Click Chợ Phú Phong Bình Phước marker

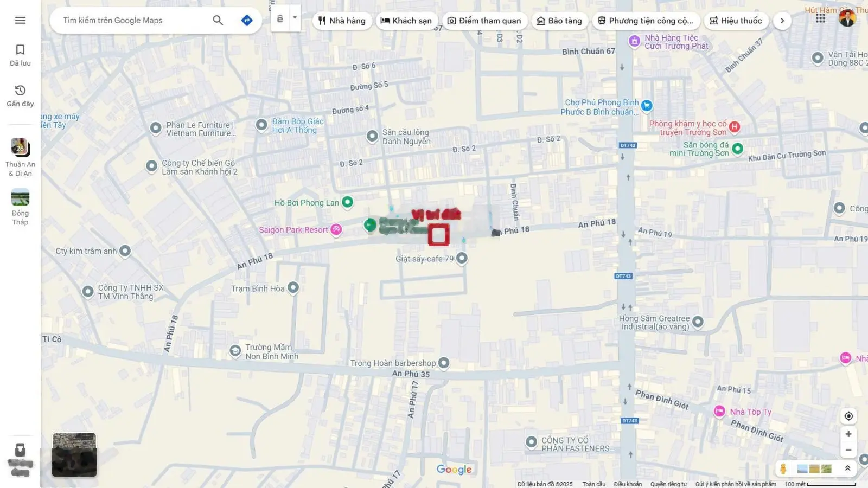pyautogui.click(x=647, y=106)
